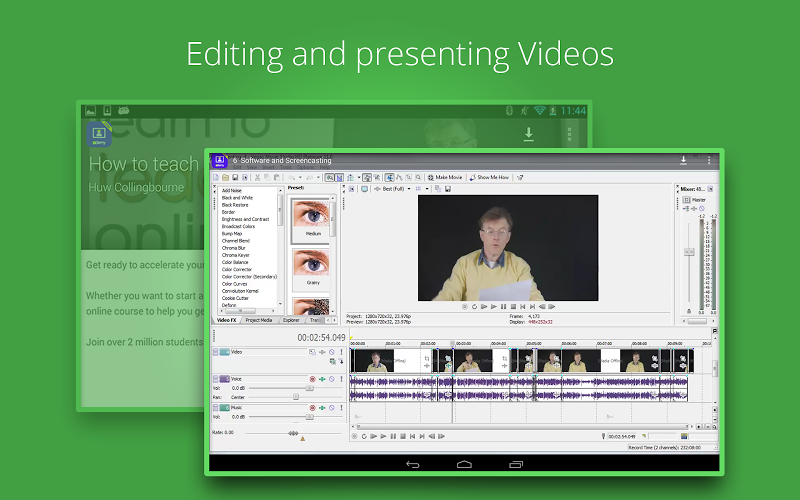Switch to the Project Media tab

coord(258,320)
